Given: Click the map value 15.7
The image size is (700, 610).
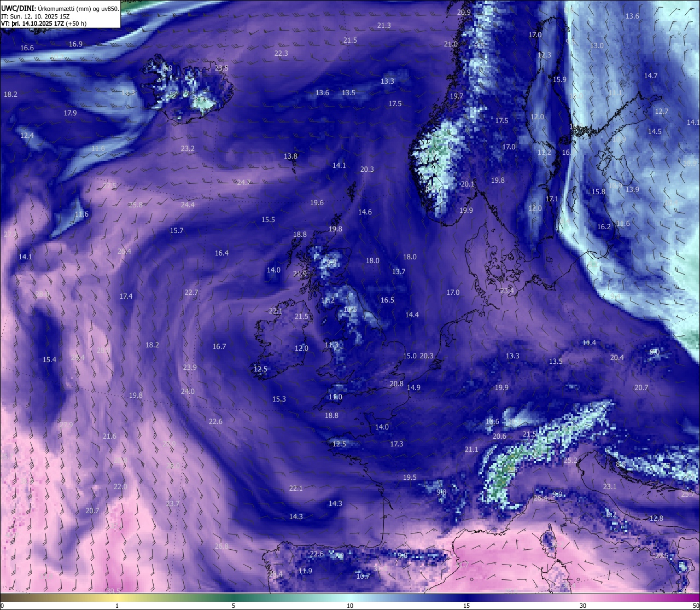Looking at the screenshot, I should pyautogui.click(x=177, y=231).
